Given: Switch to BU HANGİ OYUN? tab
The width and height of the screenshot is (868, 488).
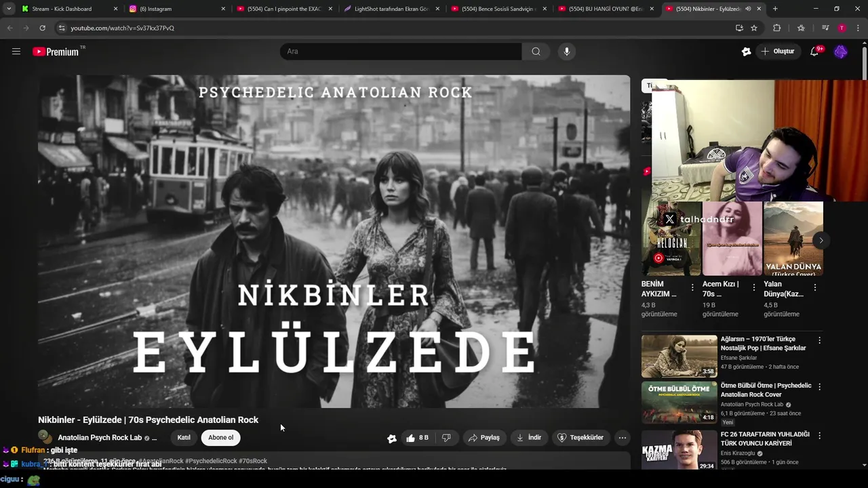Looking at the screenshot, I should (605, 9).
